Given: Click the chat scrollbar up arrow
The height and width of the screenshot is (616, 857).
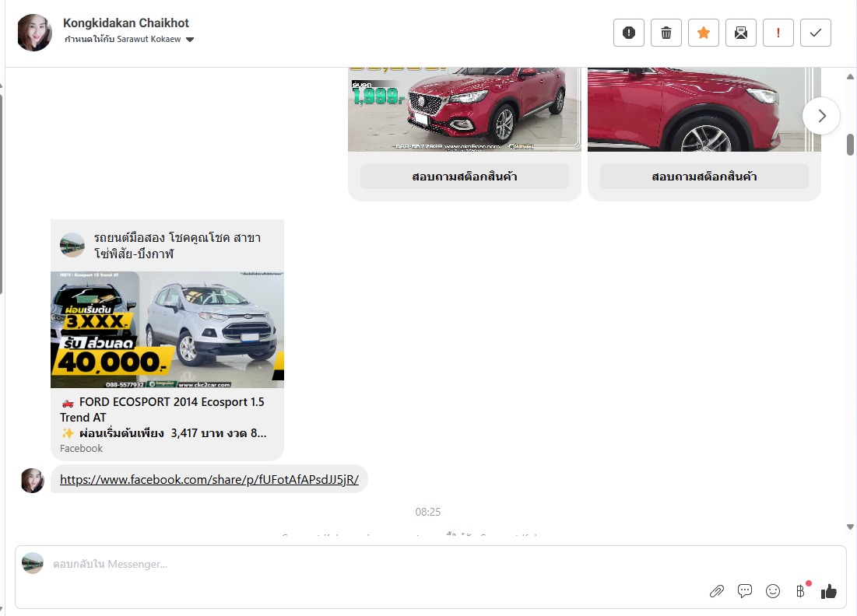Looking at the screenshot, I should pyautogui.click(x=850, y=77).
